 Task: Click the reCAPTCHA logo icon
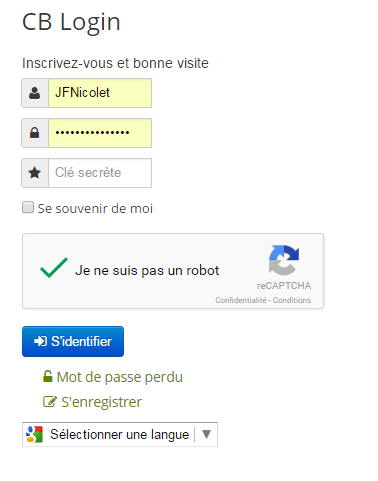(284, 260)
